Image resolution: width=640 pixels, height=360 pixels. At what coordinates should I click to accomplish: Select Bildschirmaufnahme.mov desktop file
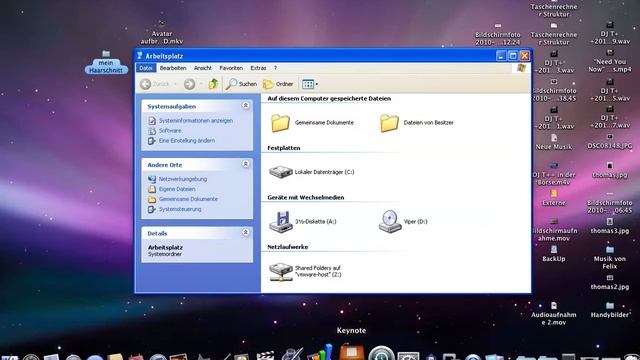554,229
